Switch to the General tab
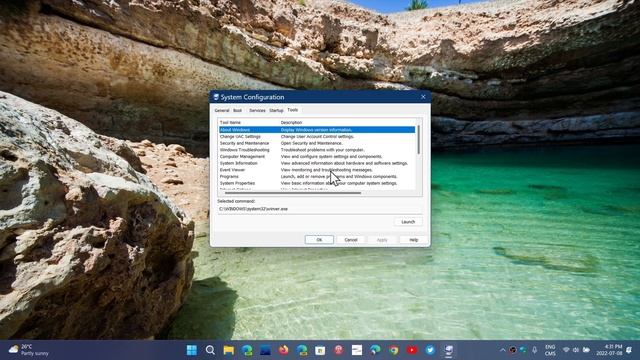Image resolution: width=640 pixels, height=360 pixels. click(222, 110)
